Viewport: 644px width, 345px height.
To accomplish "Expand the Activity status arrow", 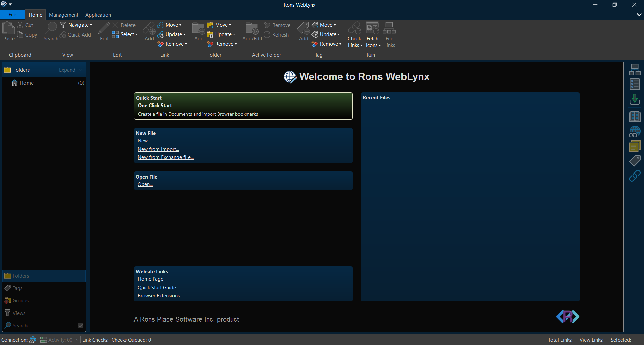I will (x=76, y=340).
